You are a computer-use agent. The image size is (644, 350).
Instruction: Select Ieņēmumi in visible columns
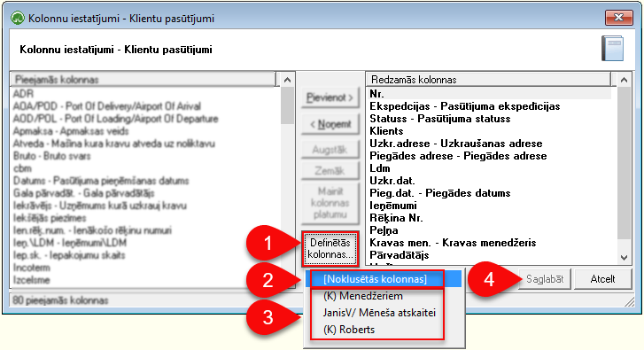tap(490, 206)
